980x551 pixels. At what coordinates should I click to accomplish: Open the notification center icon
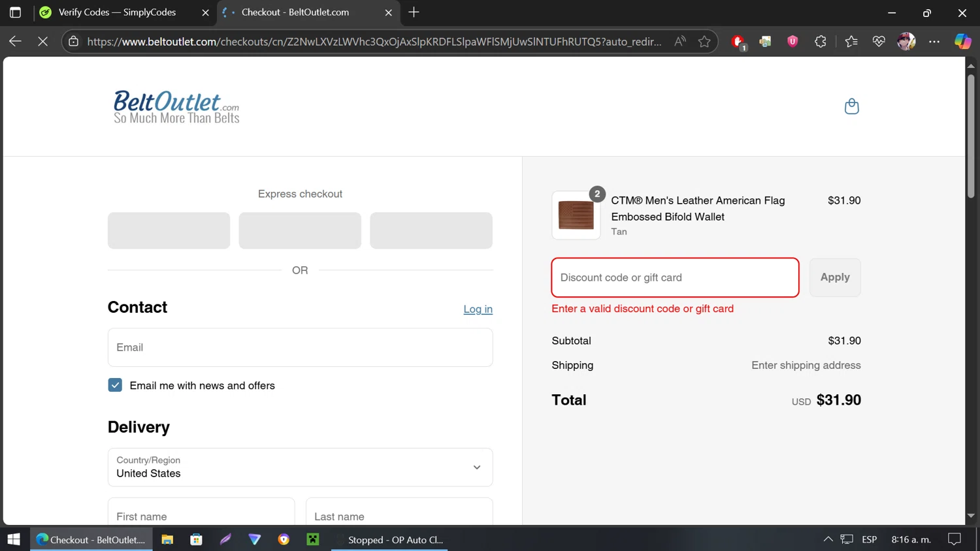955,539
